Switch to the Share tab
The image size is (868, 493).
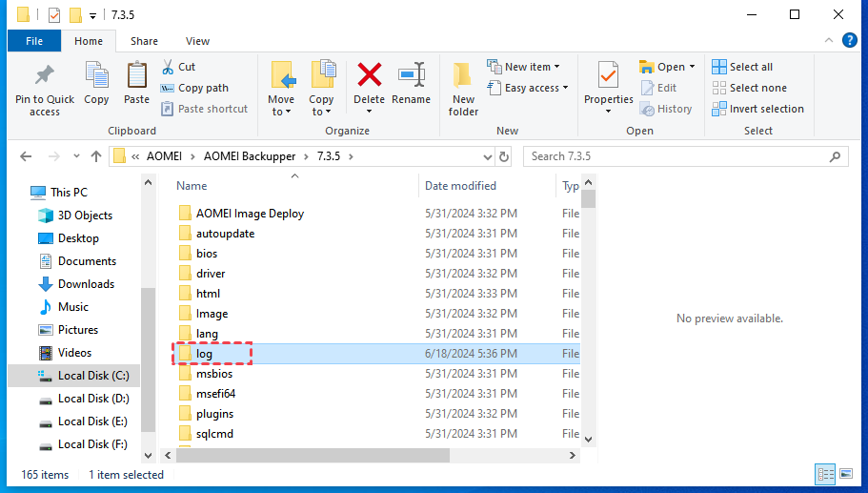coord(144,41)
